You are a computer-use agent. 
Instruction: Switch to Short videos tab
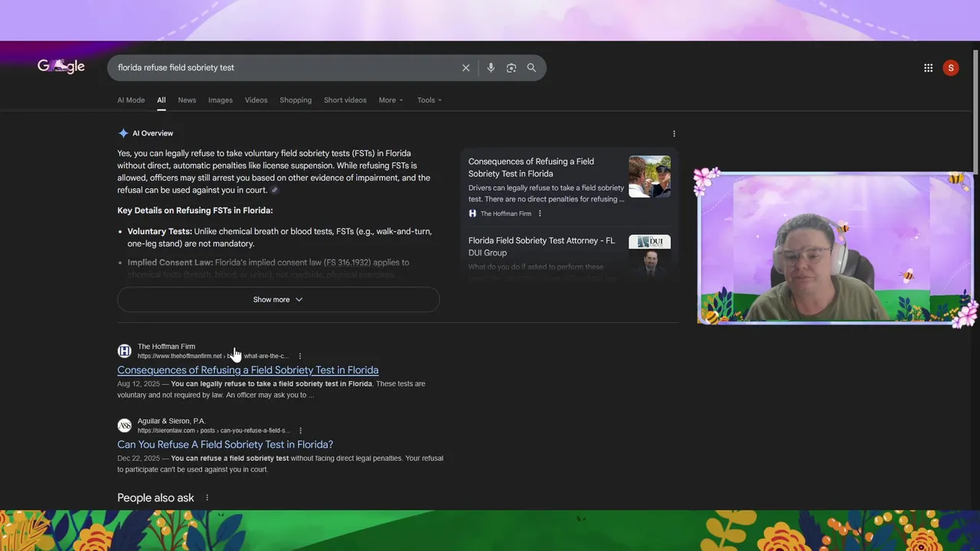(345, 100)
